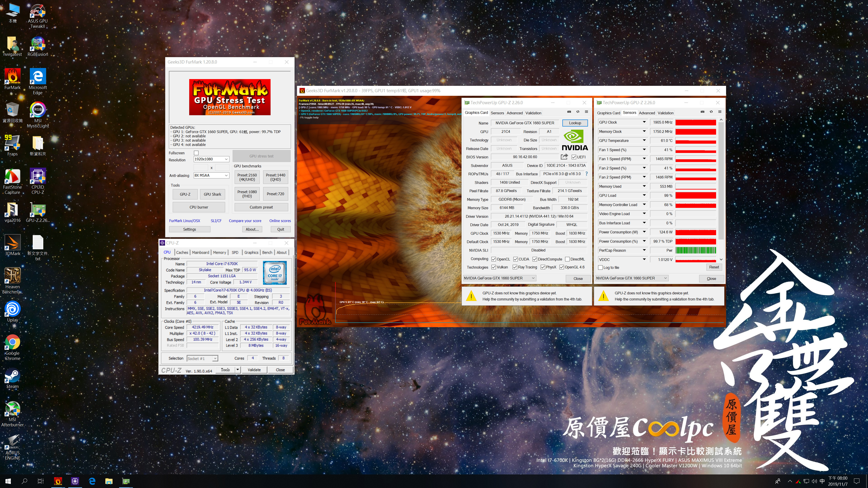
Task: Open GPU Clock sensor dropdown arrow
Action: (644, 122)
